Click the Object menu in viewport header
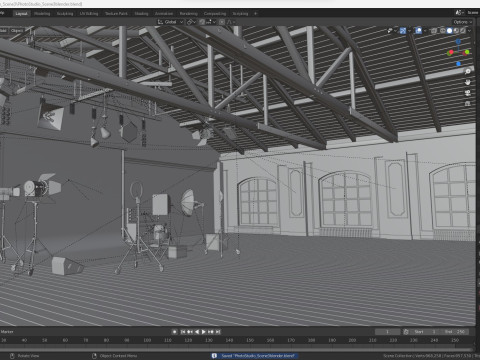Image resolution: width=480 pixels, height=360 pixels. click(17, 31)
